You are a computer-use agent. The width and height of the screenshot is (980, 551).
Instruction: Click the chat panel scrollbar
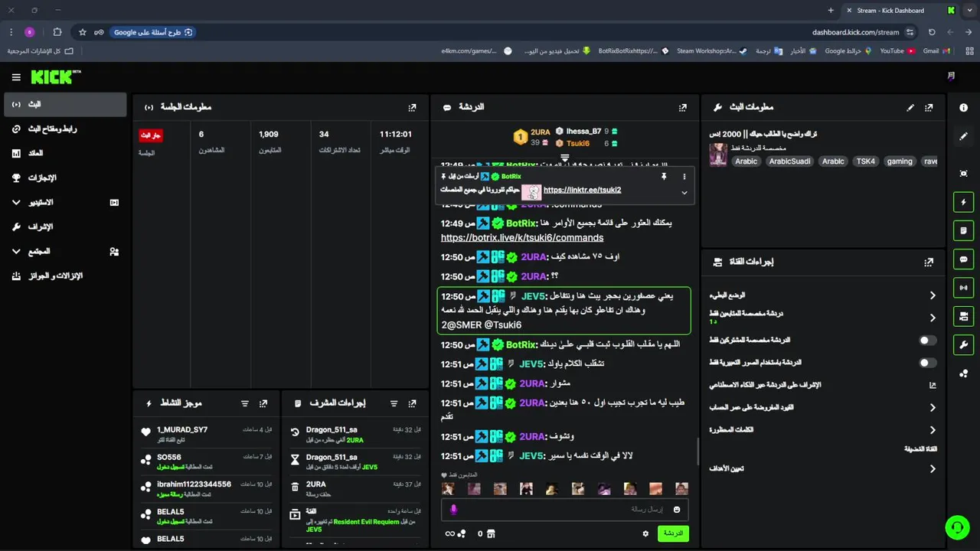click(697, 452)
